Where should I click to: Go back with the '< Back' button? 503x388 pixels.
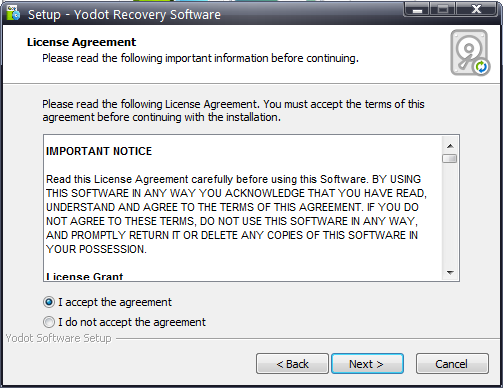pyautogui.click(x=292, y=364)
